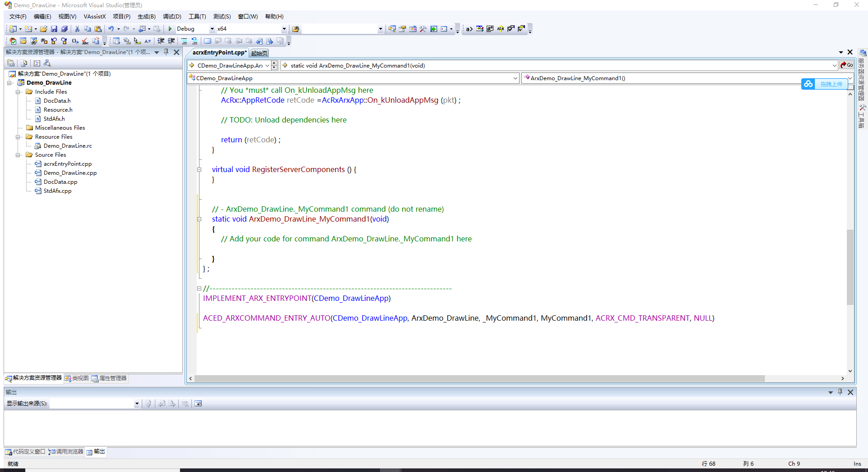Select Demo_DrawLine.rc resource file
Viewport: 868px width, 472px height.
pyautogui.click(x=68, y=146)
